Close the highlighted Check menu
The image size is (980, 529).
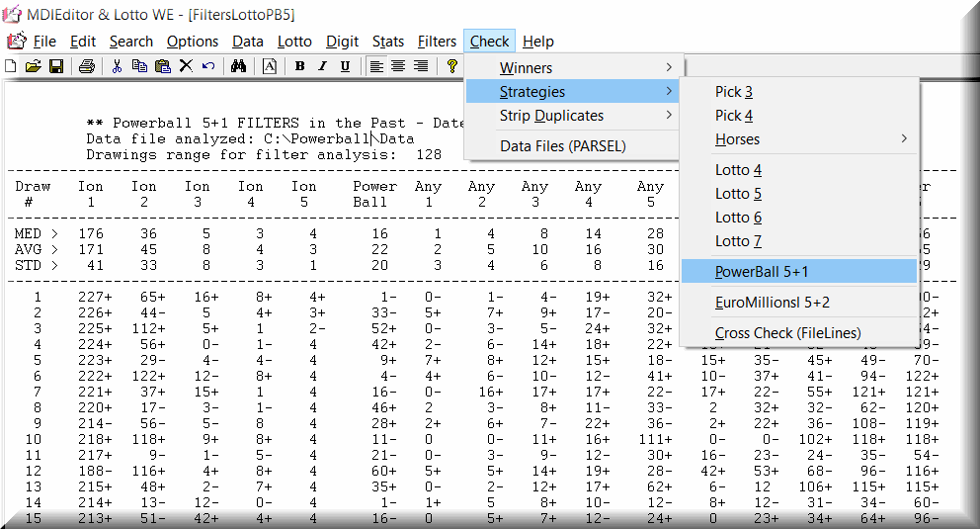click(x=489, y=42)
